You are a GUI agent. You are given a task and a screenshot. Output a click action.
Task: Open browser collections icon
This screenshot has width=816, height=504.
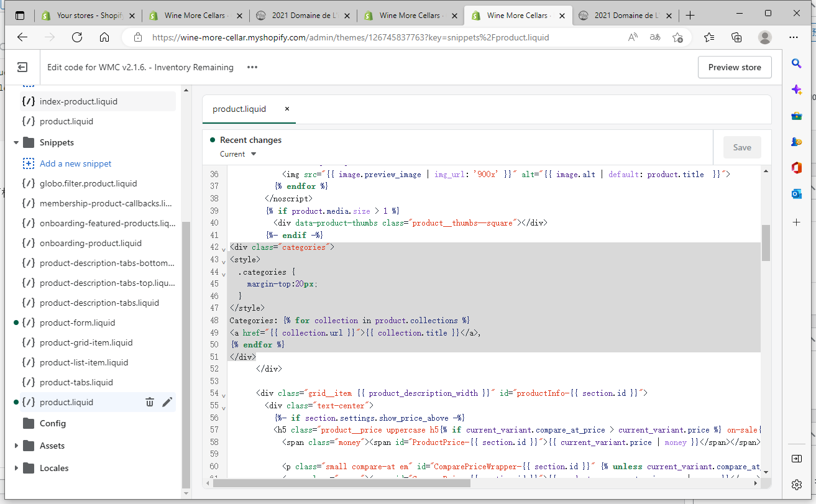tap(736, 37)
